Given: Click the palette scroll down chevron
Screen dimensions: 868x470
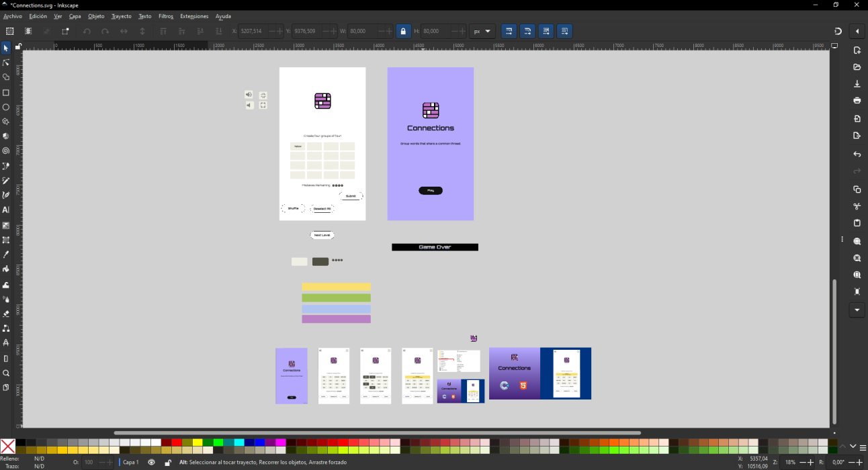Looking at the screenshot, I should click(853, 446).
